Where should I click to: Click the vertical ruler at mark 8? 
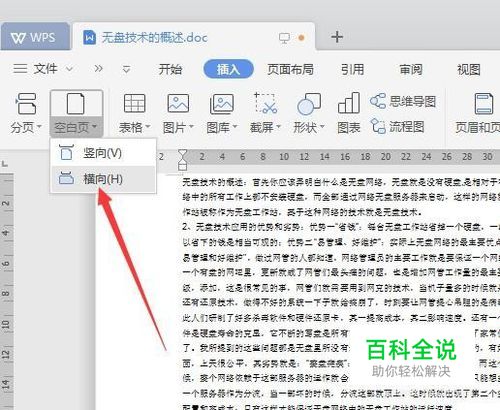pyautogui.click(x=6, y=294)
